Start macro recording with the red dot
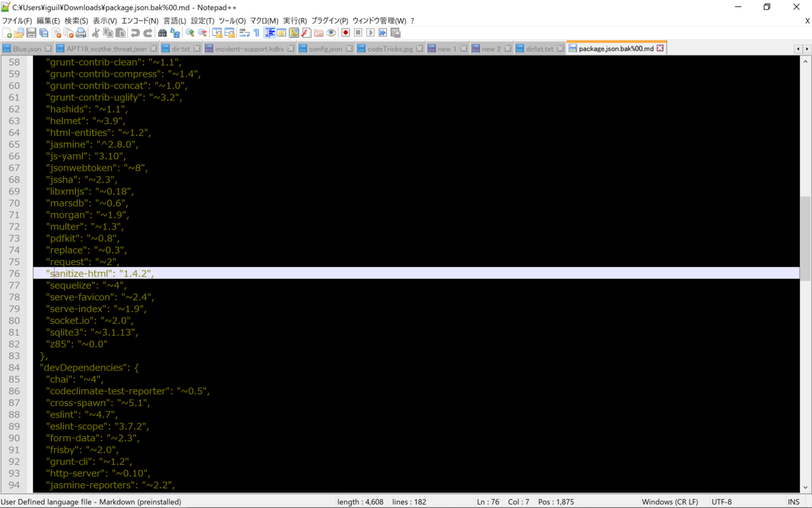Viewport: 812px width, 508px height. click(346, 33)
